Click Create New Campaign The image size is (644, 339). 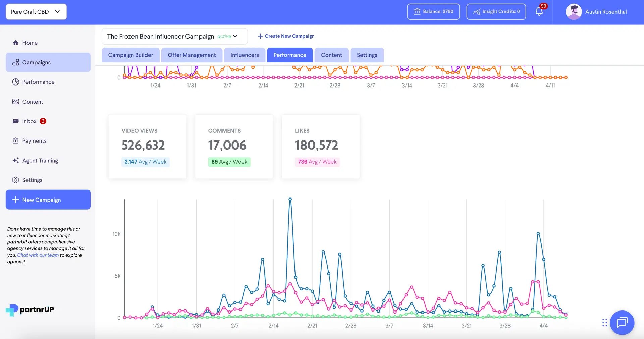[x=286, y=36]
